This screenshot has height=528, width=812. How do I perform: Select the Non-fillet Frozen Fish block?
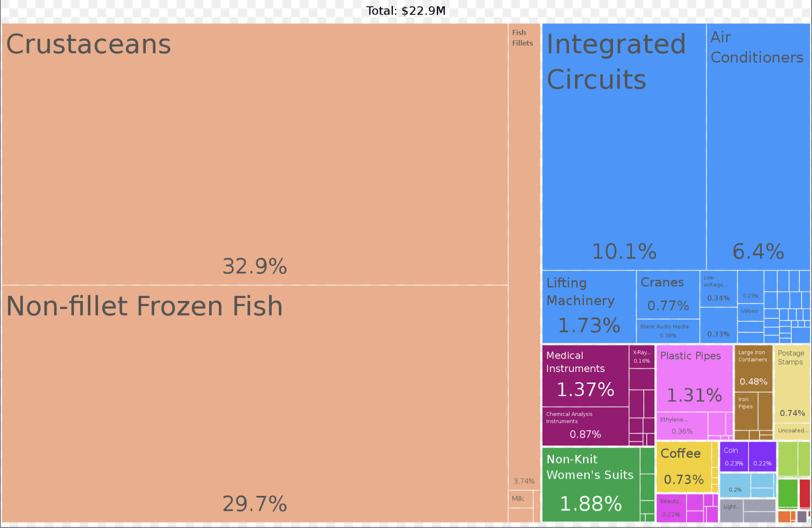pos(255,403)
